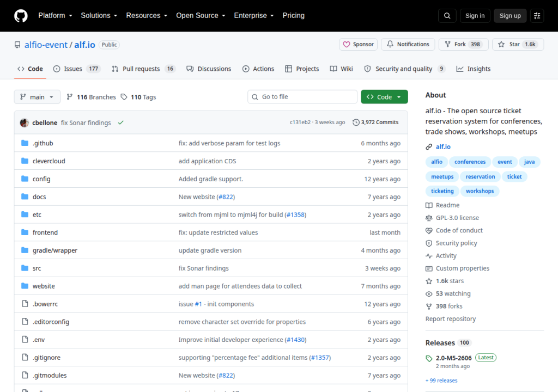Click the config folder icon
The width and height of the screenshot is (558, 392).
25,179
